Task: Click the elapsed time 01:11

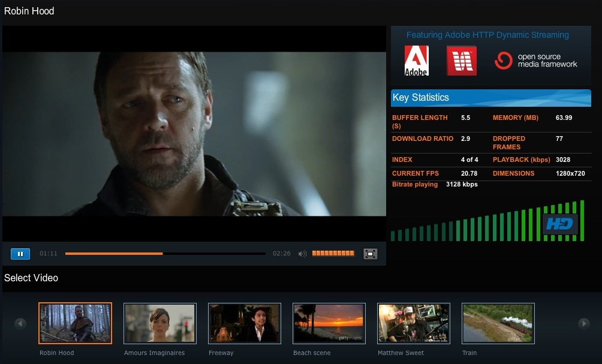Action: click(x=49, y=254)
